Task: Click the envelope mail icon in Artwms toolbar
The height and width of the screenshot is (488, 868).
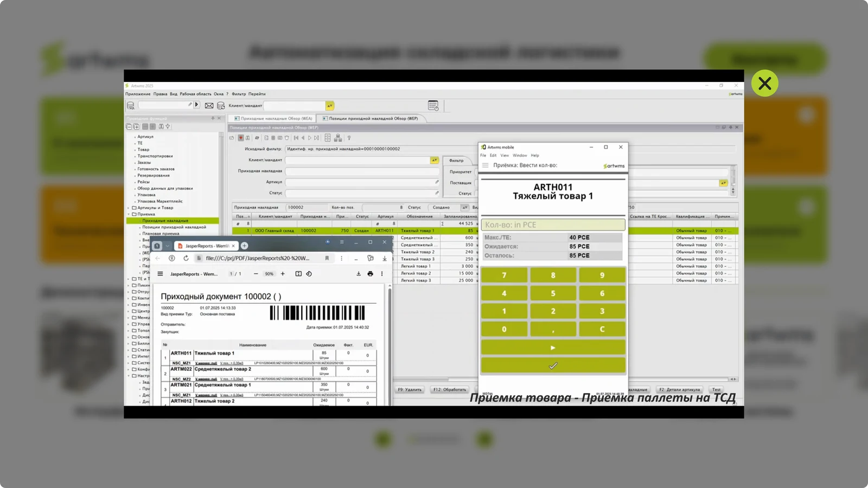Action: point(209,106)
